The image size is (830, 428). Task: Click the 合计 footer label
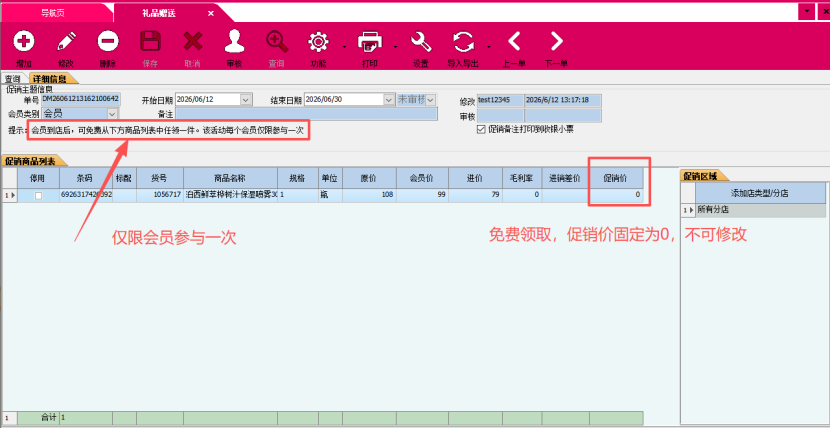pyautogui.click(x=49, y=418)
